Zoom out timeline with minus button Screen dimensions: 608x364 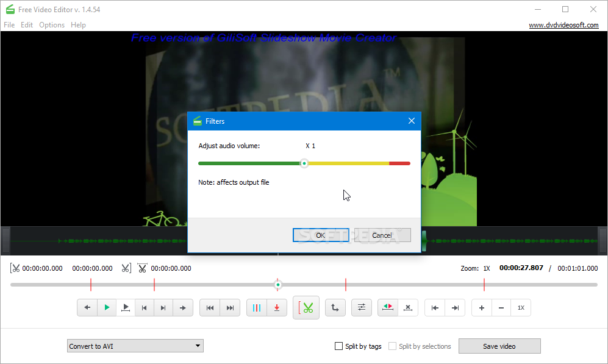(x=501, y=308)
